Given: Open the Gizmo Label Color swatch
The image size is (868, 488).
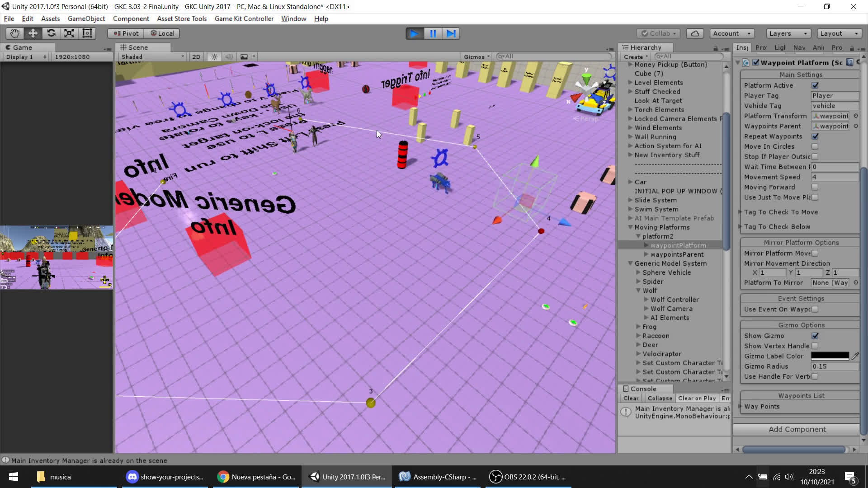Looking at the screenshot, I should coord(830,356).
